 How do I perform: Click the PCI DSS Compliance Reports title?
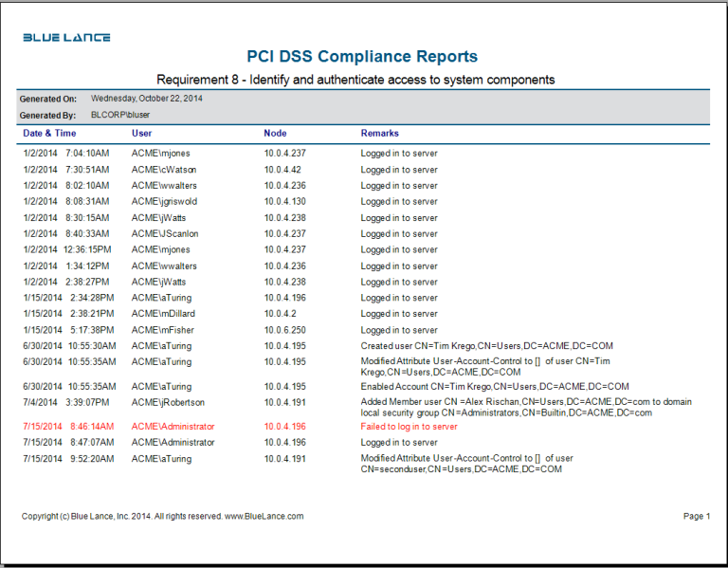point(362,57)
